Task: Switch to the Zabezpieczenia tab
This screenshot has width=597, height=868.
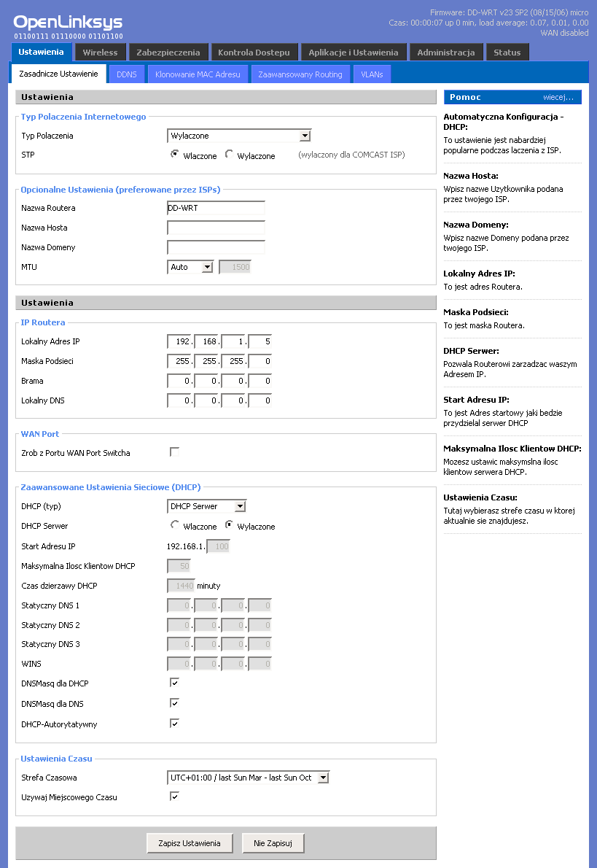Action: (168, 53)
